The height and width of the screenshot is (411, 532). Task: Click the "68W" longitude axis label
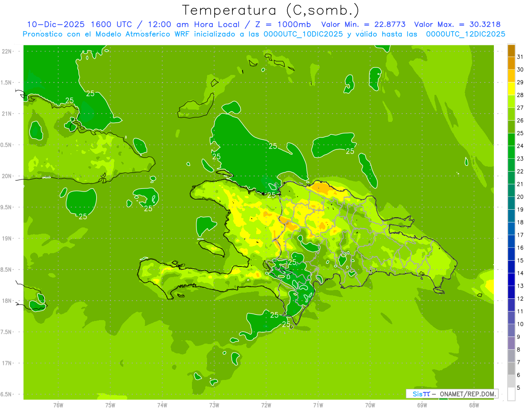tap(473, 405)
